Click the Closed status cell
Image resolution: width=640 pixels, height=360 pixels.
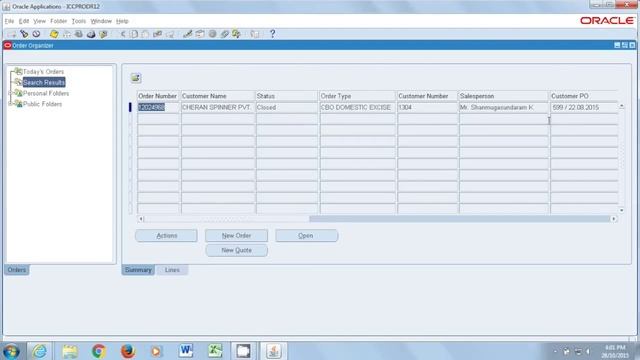287,107
